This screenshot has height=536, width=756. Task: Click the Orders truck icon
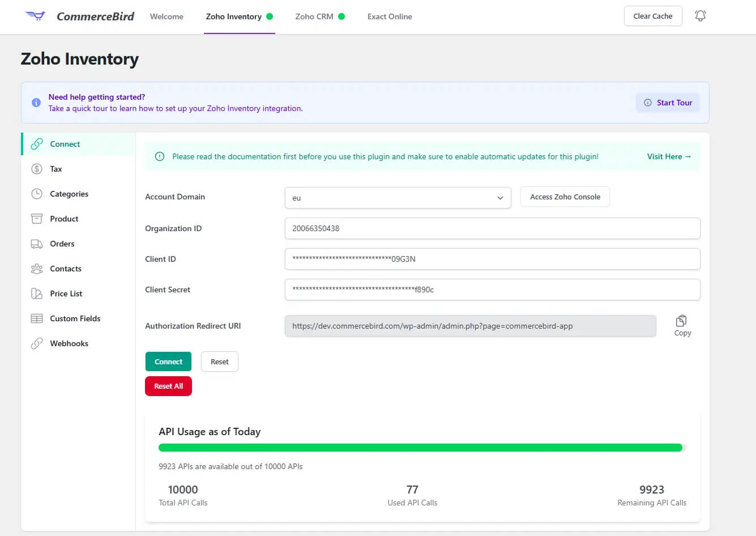coord(37,244)
